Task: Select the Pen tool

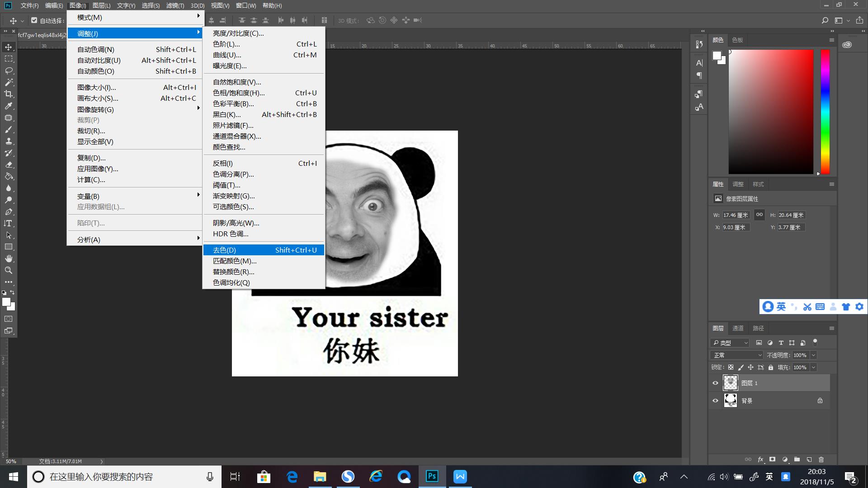Action: coord(9,211)
